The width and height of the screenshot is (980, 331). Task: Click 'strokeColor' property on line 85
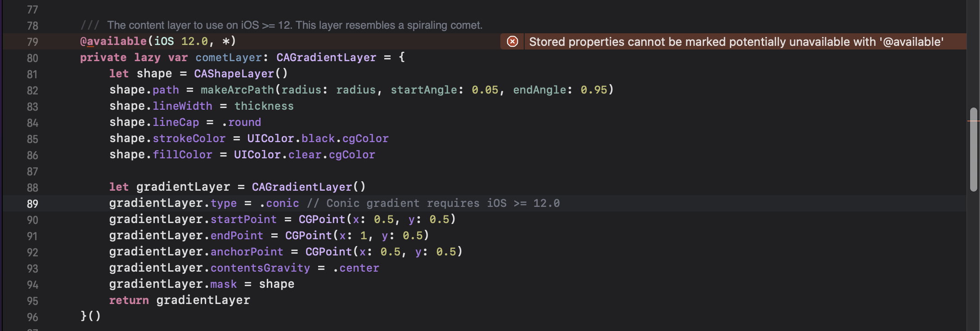pos(189,139)
